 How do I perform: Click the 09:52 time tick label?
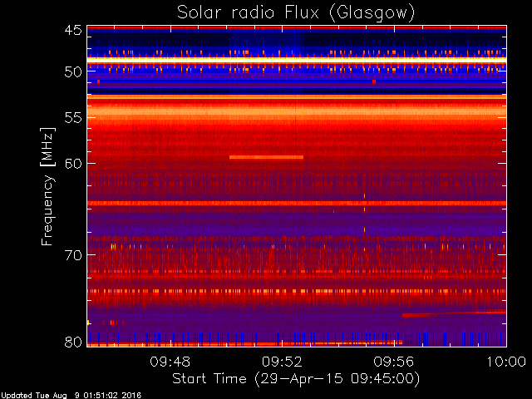tap(282, 362)
